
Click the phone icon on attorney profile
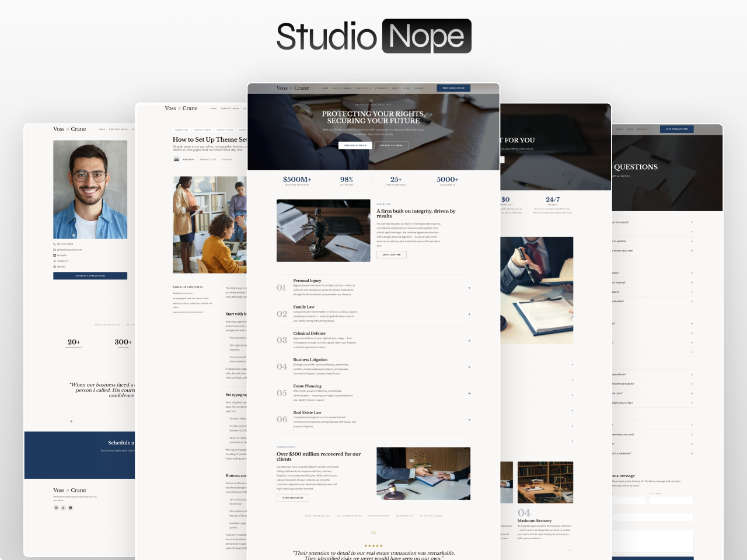(55, 244)
